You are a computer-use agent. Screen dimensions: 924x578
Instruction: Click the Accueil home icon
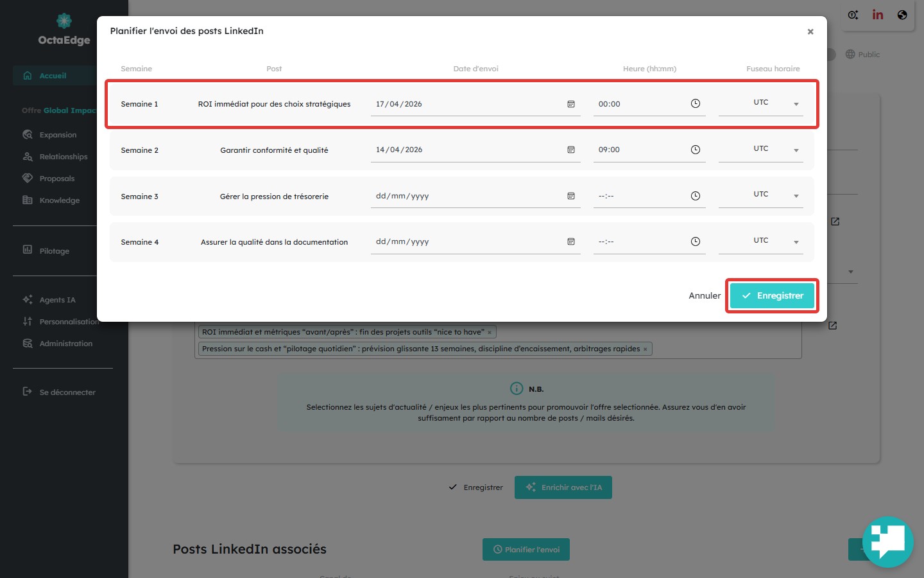[x=28, y=75]
